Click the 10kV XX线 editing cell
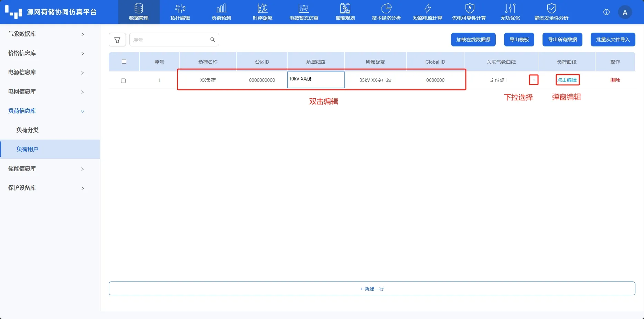Viewport: 644px width, 319px height. coord(316,80)
